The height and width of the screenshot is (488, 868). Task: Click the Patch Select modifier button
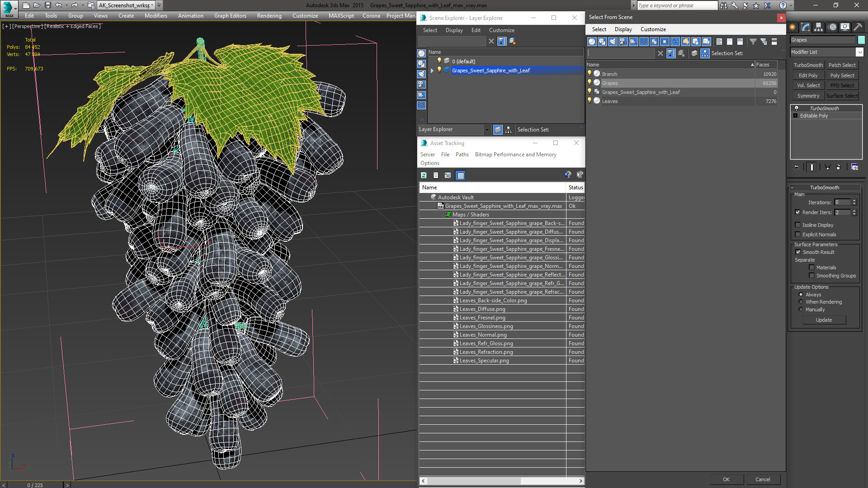pos(842,65)
